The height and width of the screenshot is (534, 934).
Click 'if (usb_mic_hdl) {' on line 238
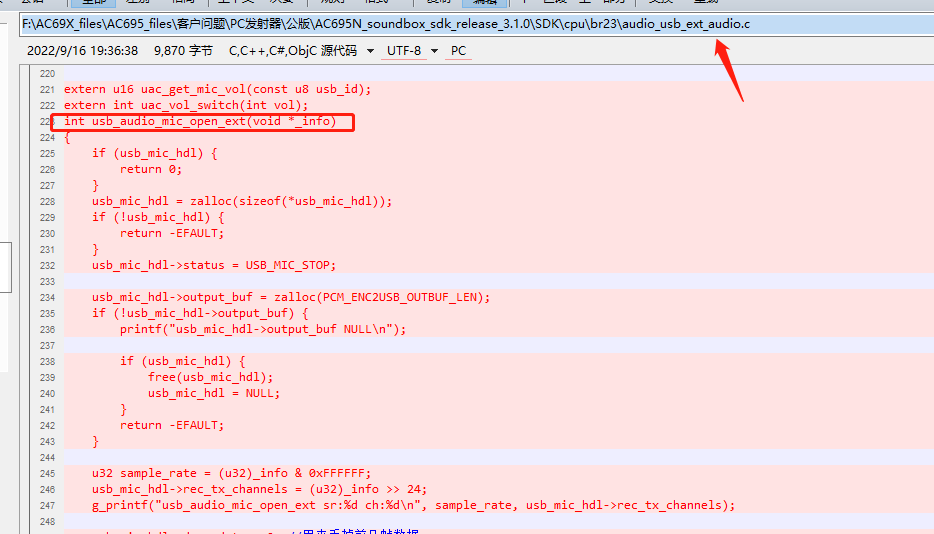point(182,361)
